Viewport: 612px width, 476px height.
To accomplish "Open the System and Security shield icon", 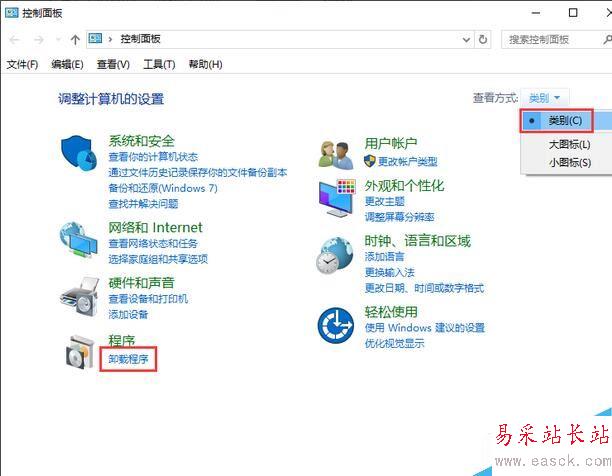I will coord(78,153).
